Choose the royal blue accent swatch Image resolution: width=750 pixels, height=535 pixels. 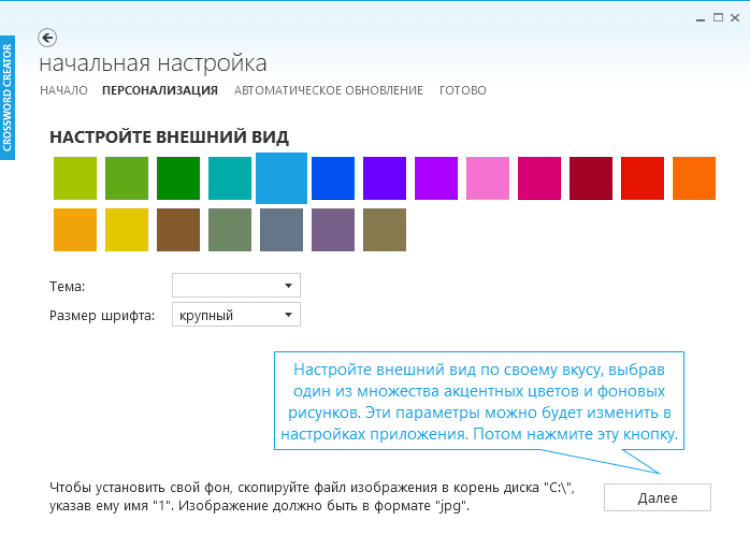[x=333, y=178]
